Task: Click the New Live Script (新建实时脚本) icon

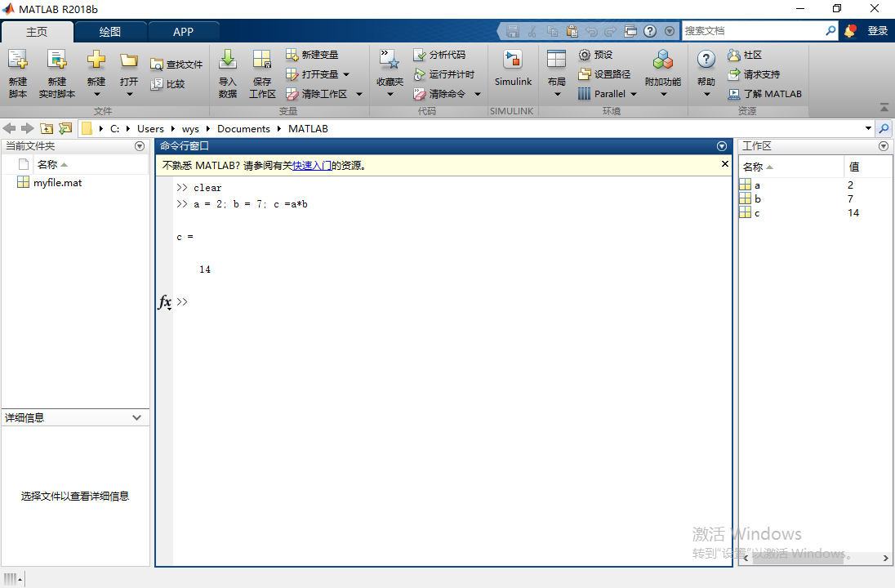Action: [56, 60]
